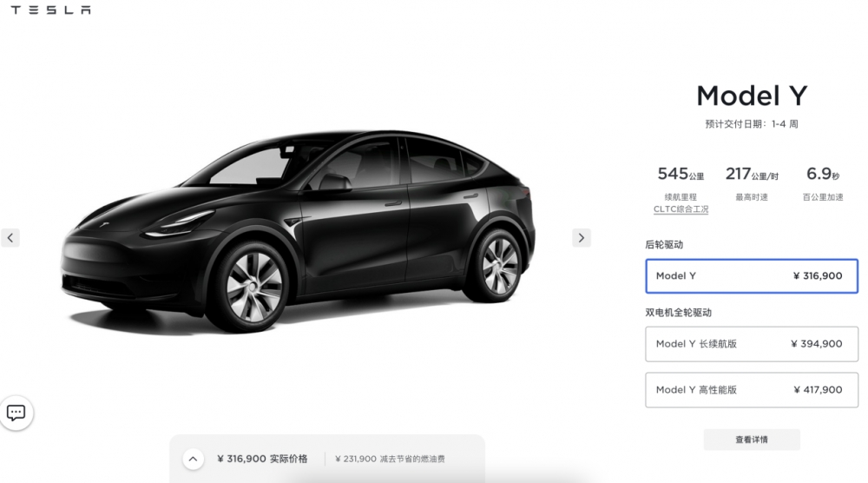Show previous car image

tap(10, 238)
